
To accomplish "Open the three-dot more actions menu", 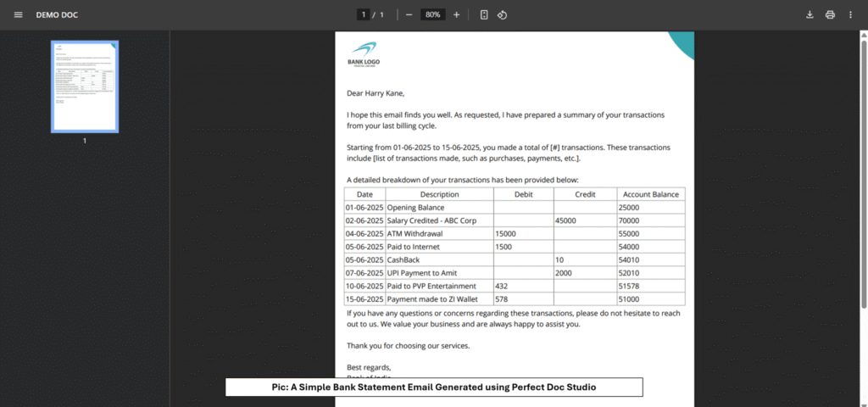I will point(850,14).
